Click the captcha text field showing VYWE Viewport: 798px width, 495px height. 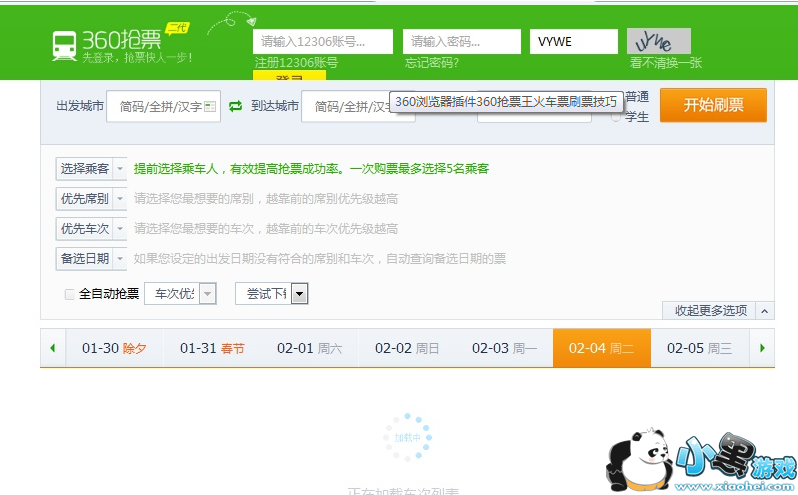pos(574,42)
